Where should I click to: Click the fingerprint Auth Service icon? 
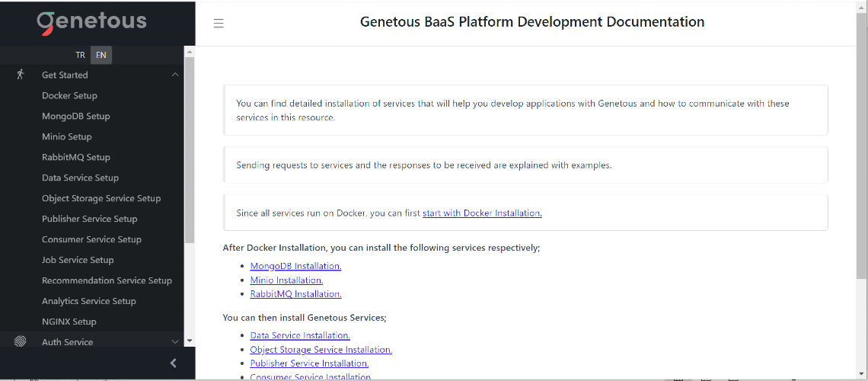coord(21,341)
